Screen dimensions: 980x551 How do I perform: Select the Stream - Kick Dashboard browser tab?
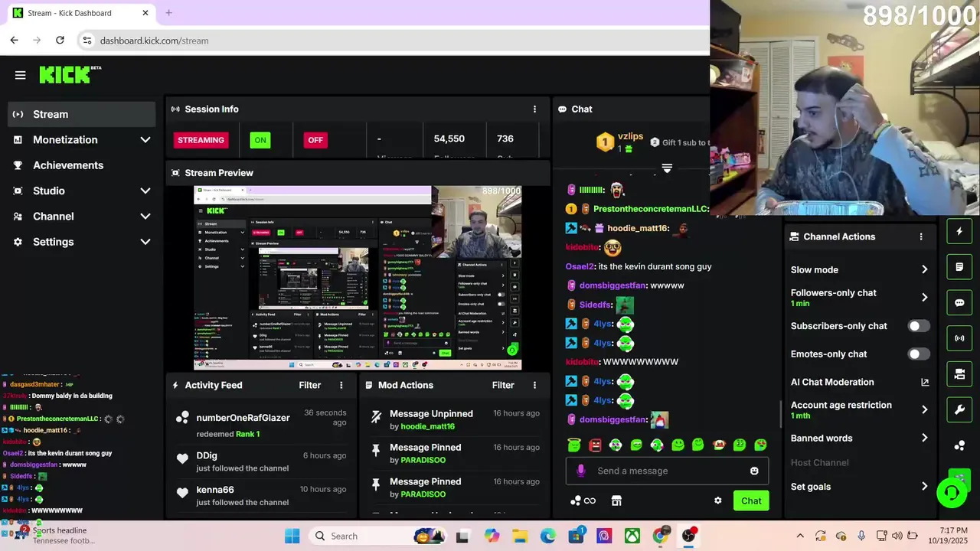(x=80, y=13)
